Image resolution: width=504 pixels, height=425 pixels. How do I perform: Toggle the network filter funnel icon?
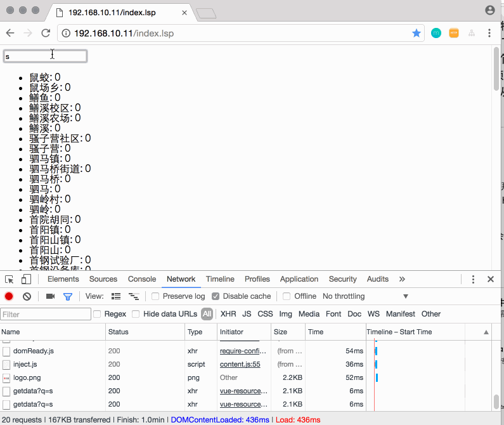68,296
